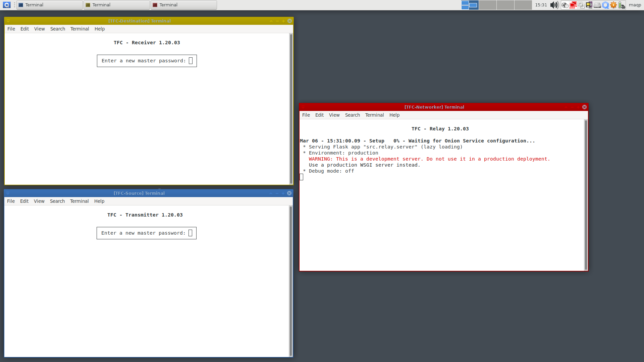
Task: Open Edit menu in TFC-Networker terminal
Action: tap(320, 115)
